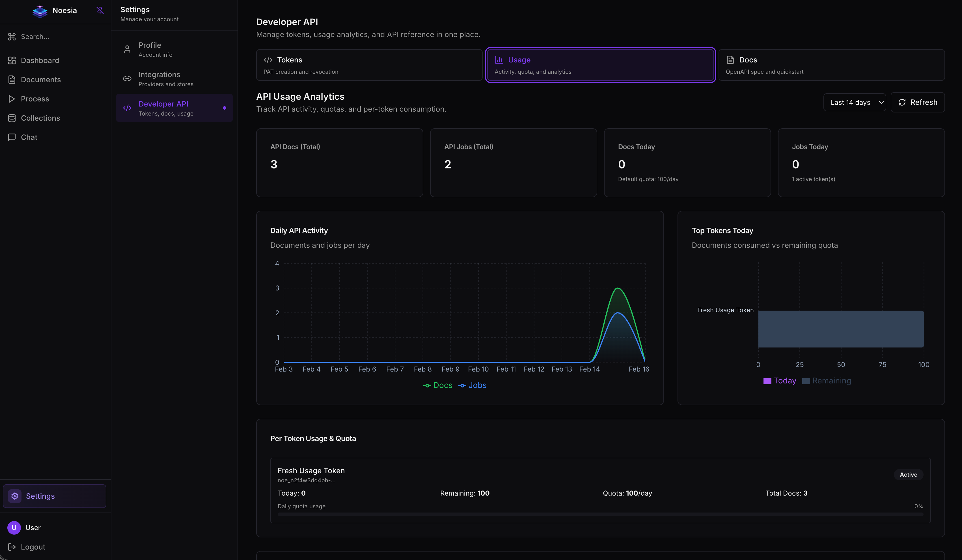Switch to the Tokens tab
The width and height of the screenshot is (962, 560).
coord(369,65)
